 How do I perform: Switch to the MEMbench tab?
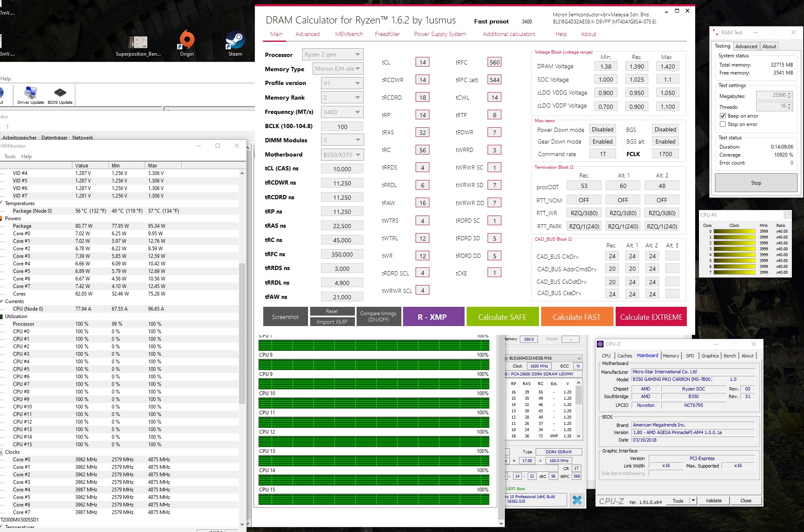[349, 34]
